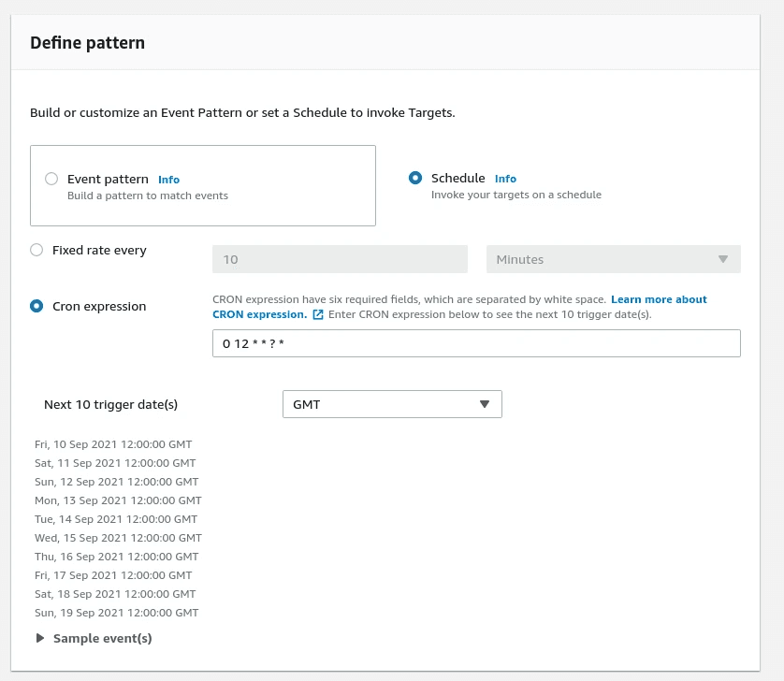Select the Event pattern radio button
Image resolution: width=784 pixels, height=681 pixels.
[51, 179]
